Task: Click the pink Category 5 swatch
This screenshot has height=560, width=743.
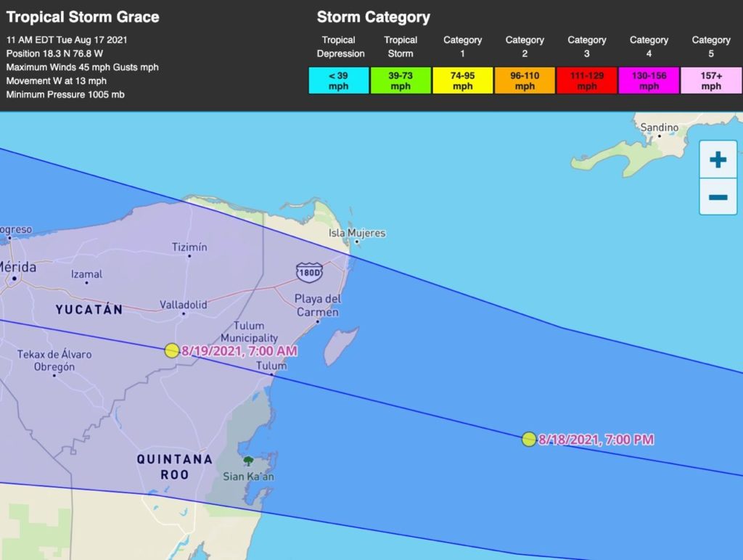Action: (x=711, y=81)
